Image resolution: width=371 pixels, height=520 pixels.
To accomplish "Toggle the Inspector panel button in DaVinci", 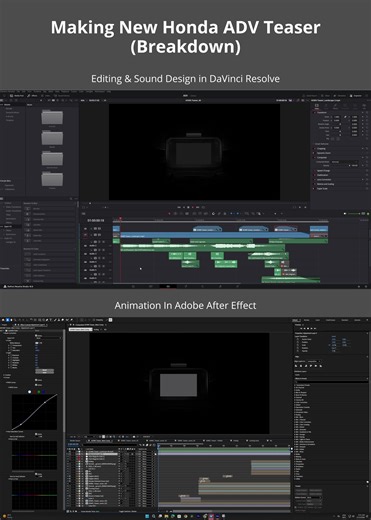I will (x=357, y=96).
